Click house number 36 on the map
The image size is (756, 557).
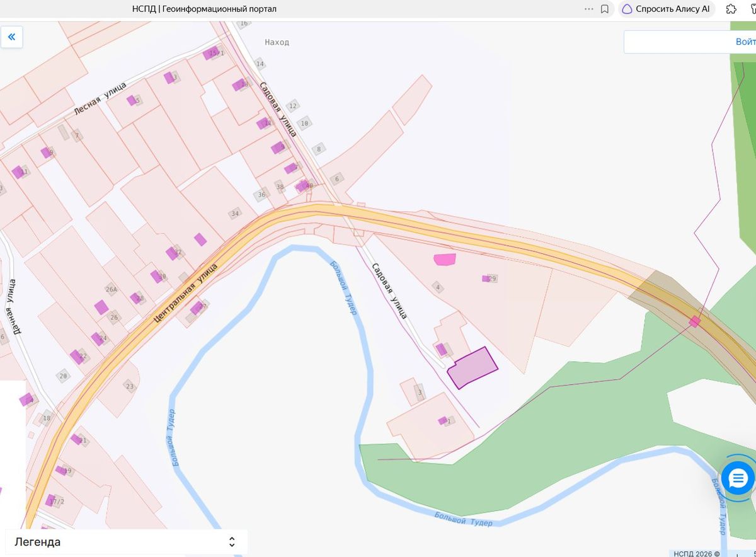[261, 195]
